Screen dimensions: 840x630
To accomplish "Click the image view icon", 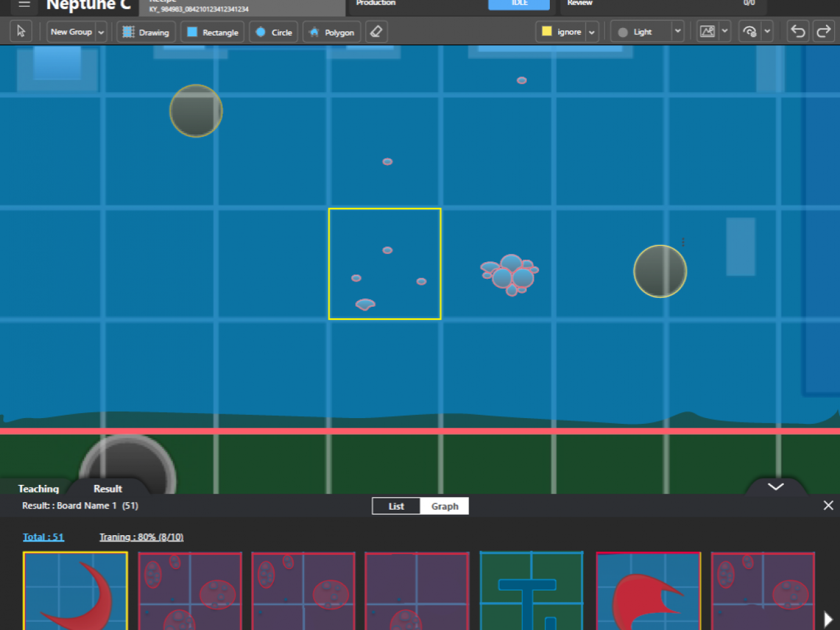I will click(x=708, y=32).
